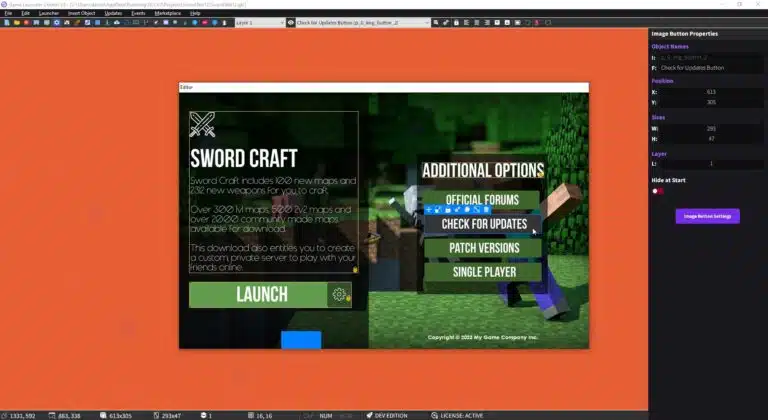The height and width of the screenshot is (420, 768).
Task: Select the LAUNCH button on the canvas
Action: pyautogui.click(x=258, y=295)
